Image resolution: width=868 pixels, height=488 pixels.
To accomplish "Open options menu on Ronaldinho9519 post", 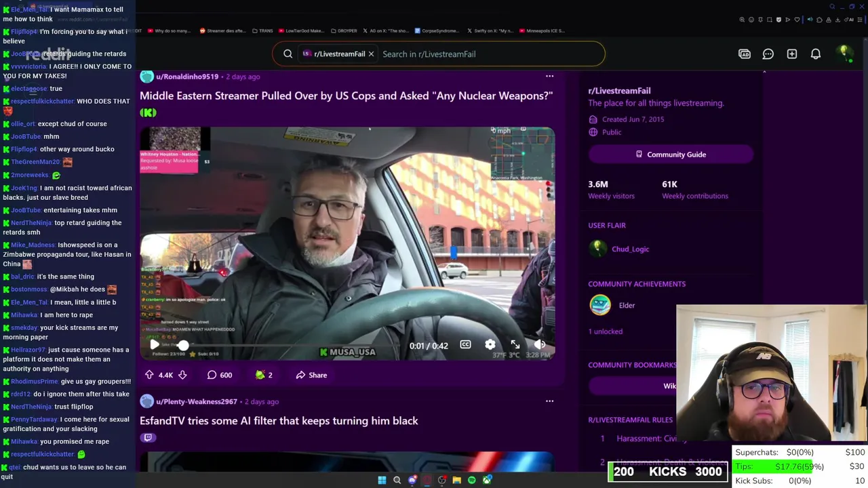I will 549,77.
